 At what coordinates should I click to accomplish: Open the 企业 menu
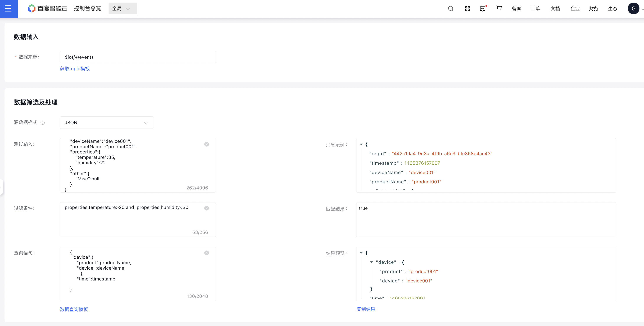tap(575, 9)
